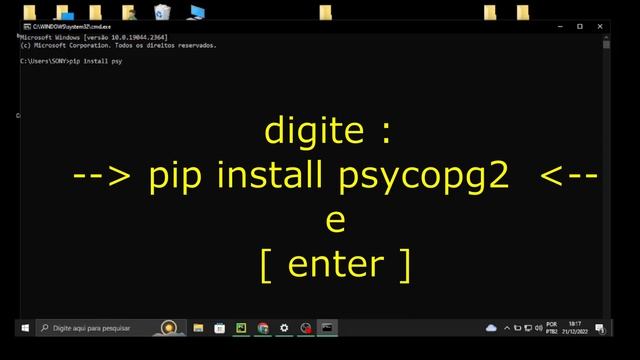640x360 pixels.
Task: Open OneDrive cloud icon in system tray
Action: click(x=491, y=328)
